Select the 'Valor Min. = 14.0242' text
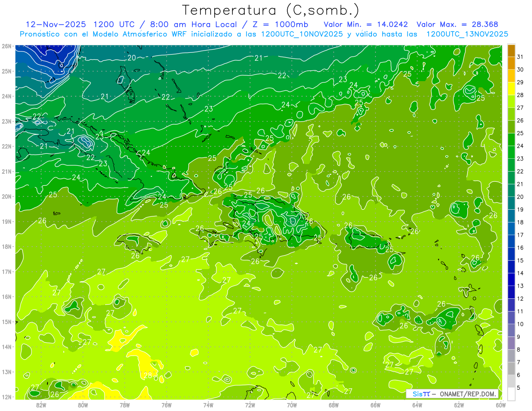Image resolution: width=532 pixels, height=411 pixels. tap(366, 24)
